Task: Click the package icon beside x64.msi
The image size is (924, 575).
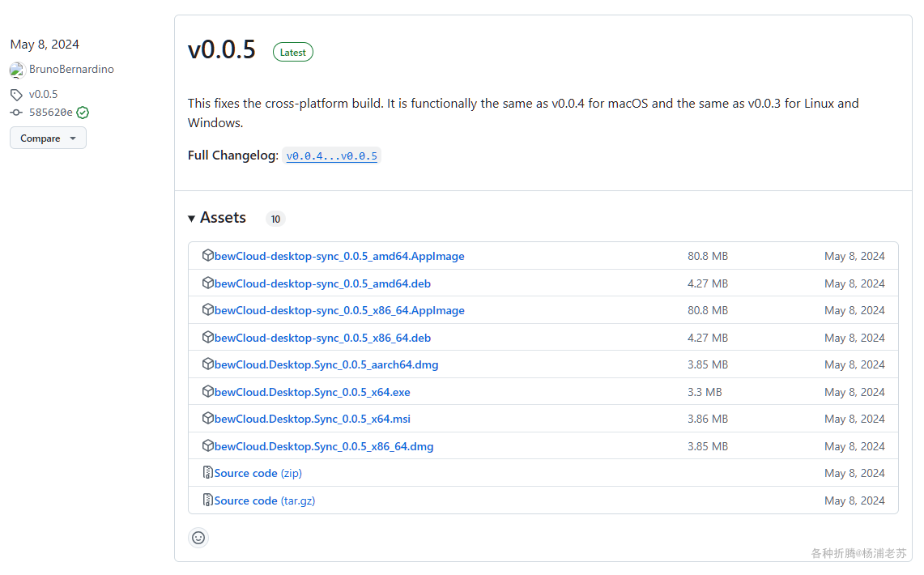Action: point(207,418)
